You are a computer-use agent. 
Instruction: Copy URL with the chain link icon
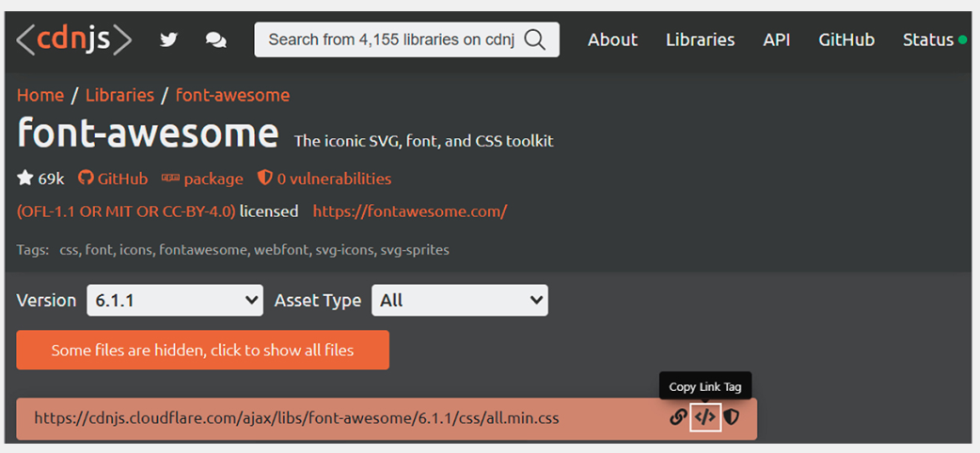click(678, 417)
